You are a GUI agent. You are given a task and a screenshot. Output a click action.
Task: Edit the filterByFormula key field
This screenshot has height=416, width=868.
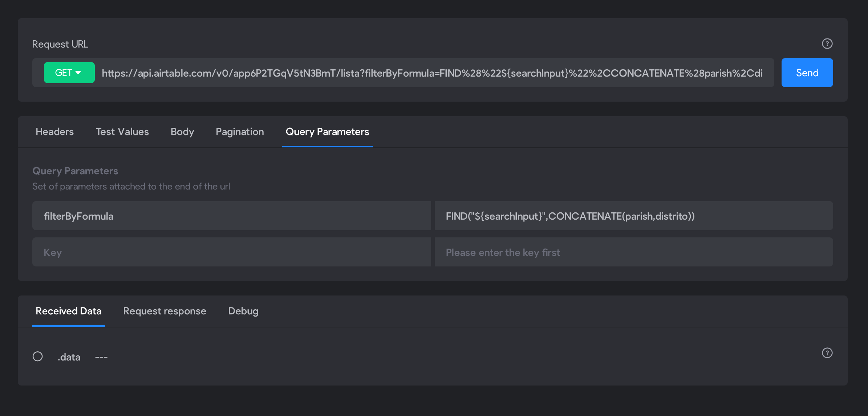point(232,216)
